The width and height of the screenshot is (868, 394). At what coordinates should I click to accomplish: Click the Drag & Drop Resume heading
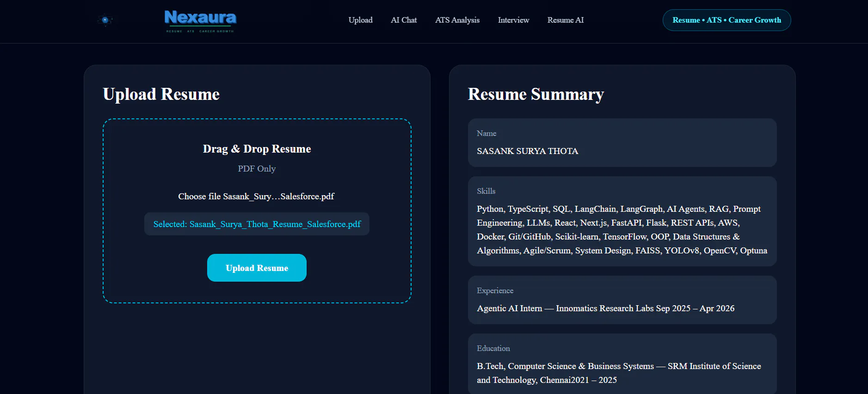(257, 149)
